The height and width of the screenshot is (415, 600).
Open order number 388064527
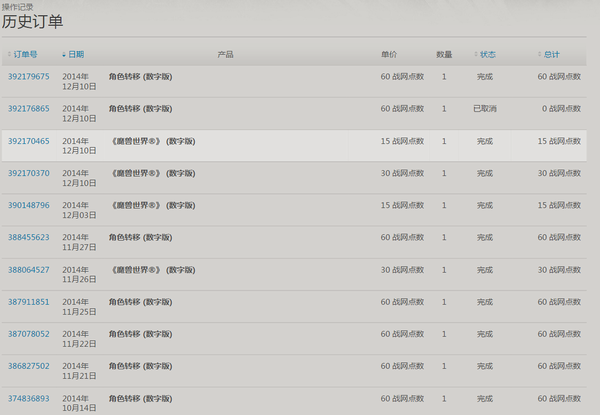coord(29,270)
